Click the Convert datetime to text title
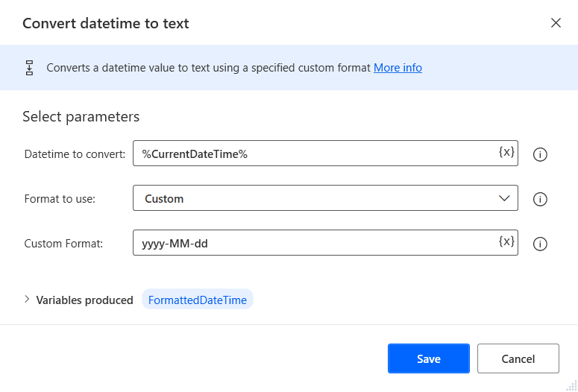The height and width of the screenshot is (392, 578). click(106, 23)
